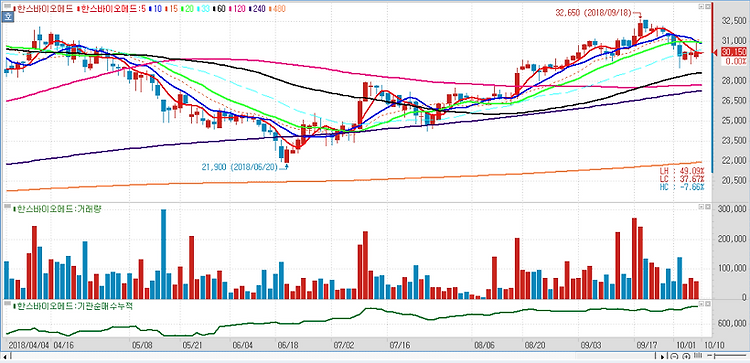Click the tallest blue volume bar in May
750x363 pixels.
[x=163, y=254]
